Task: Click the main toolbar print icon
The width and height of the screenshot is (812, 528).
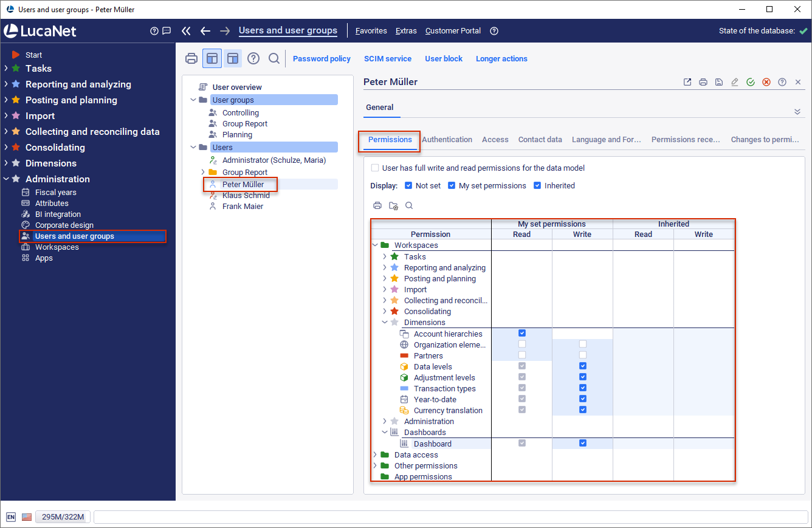Action: point(191,59)
